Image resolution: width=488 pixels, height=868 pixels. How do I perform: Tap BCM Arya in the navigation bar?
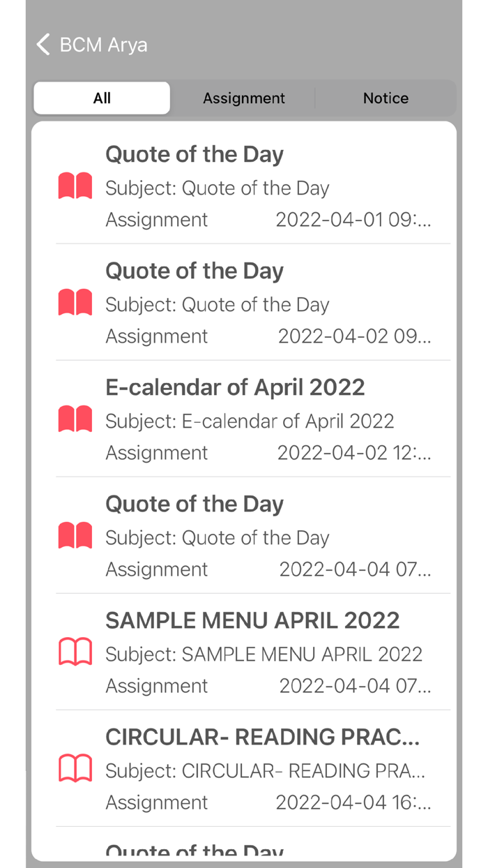pos(103,44)
